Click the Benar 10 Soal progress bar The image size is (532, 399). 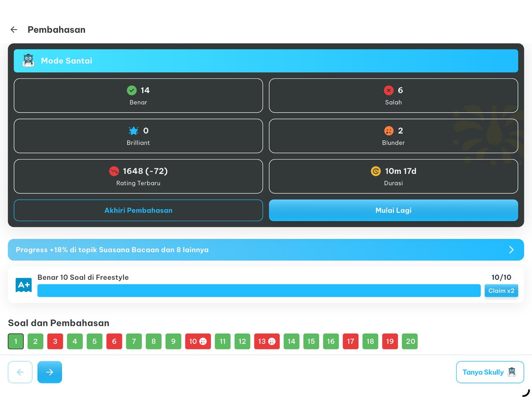(x=259, y=291)
